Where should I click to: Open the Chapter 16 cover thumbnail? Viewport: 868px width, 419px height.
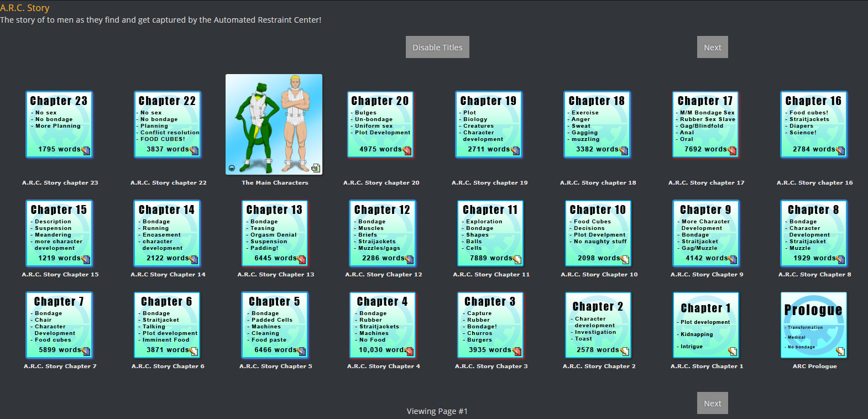[814, 125]
